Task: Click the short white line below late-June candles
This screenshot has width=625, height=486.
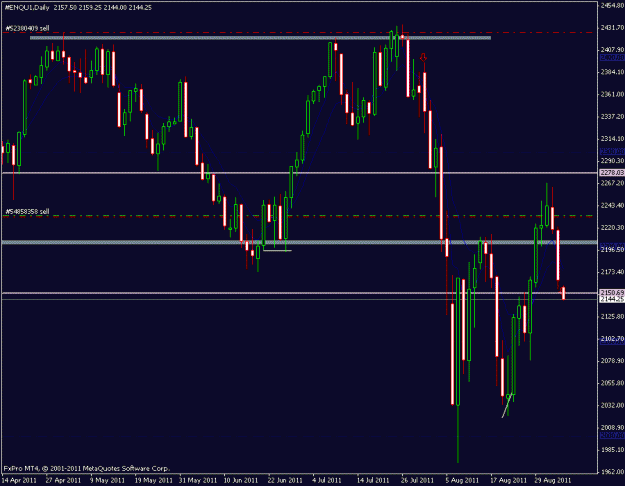Action: pos(277,250)
